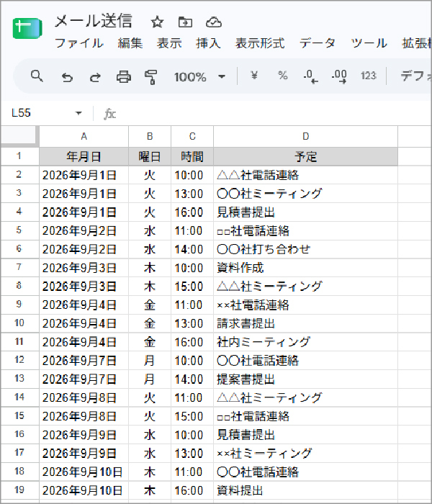This screenshot has width=432, height=504.
Task: Open the 123 number formats menu
Action: [369, 76]
